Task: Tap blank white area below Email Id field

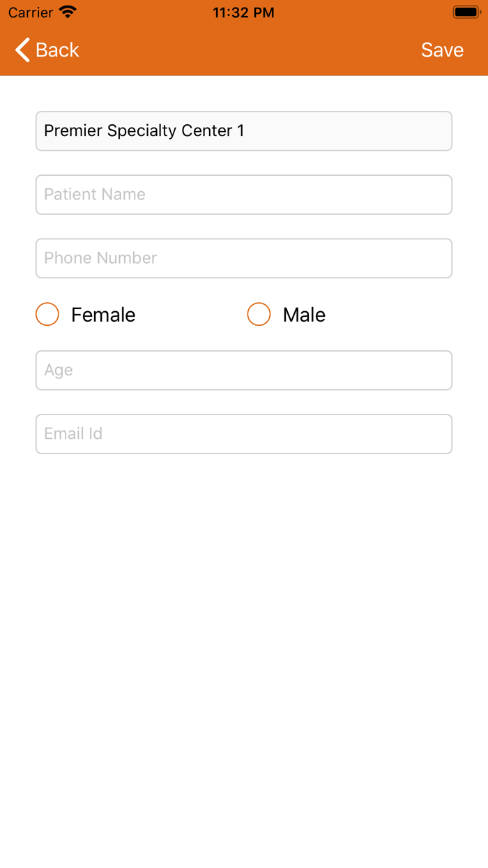Action: (x=244, y=628)
